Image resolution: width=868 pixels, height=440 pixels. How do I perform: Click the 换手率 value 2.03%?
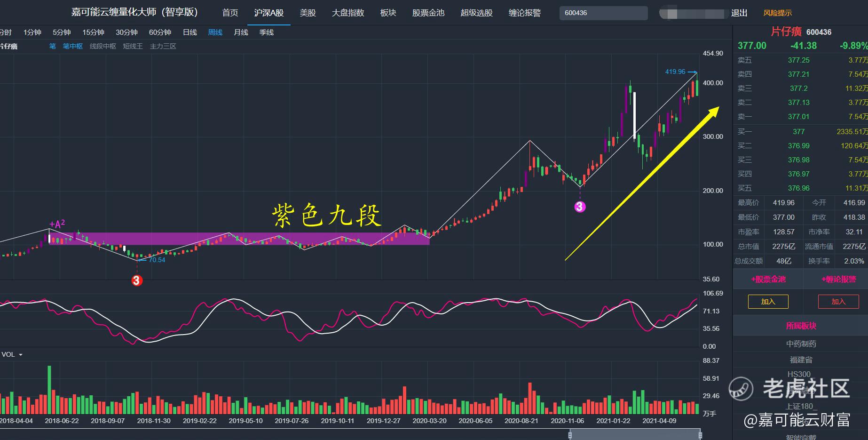click(x=854, y=261)
